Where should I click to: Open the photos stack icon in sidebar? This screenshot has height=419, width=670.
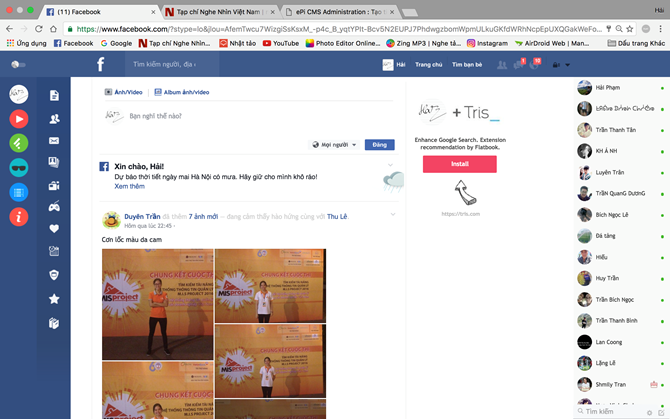pyautogui.click(x=54, y=162)
